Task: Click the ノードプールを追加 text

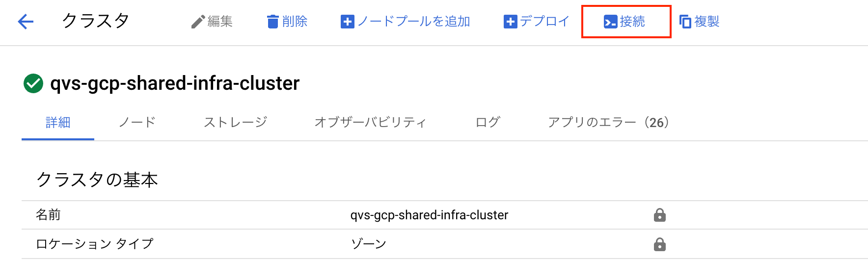Action: (413, 22)
